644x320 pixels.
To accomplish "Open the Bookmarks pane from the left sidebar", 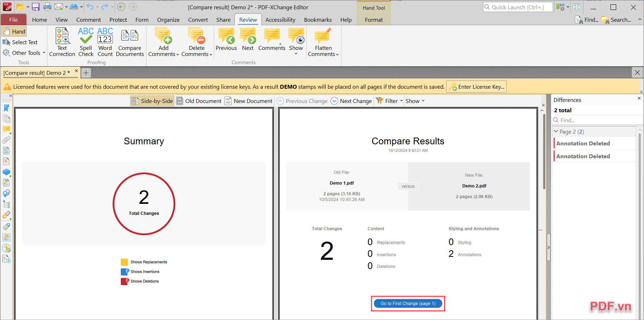I will (x=6, y=108).
